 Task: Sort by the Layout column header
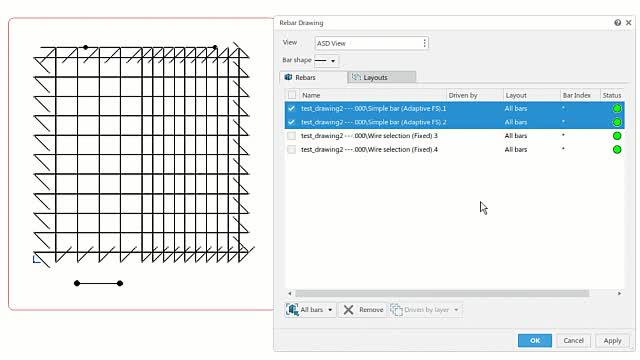pyautogui.click(x=531, y=95)
